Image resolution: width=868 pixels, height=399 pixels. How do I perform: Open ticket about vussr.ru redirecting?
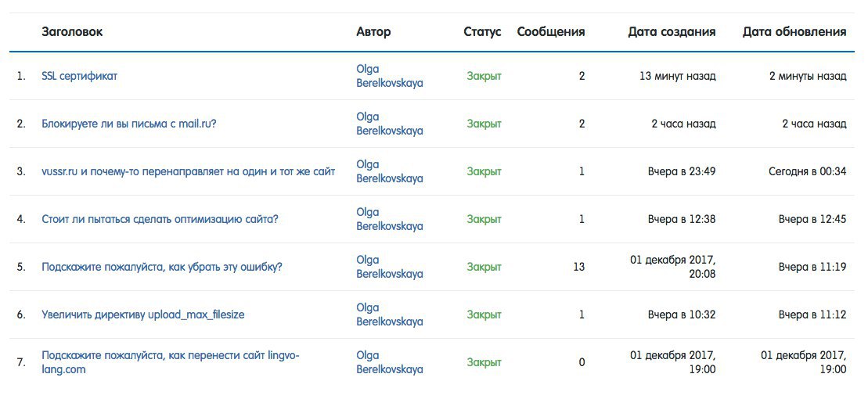[x=188, y=171]
